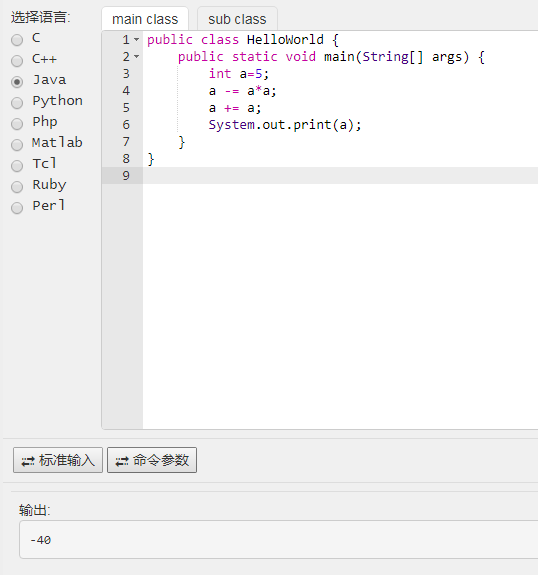Choose Matlab radio option

point(17,144)
